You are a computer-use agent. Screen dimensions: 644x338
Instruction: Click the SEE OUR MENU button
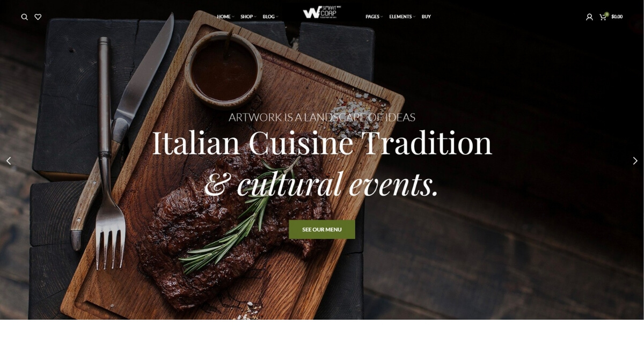tap(322, 230)
